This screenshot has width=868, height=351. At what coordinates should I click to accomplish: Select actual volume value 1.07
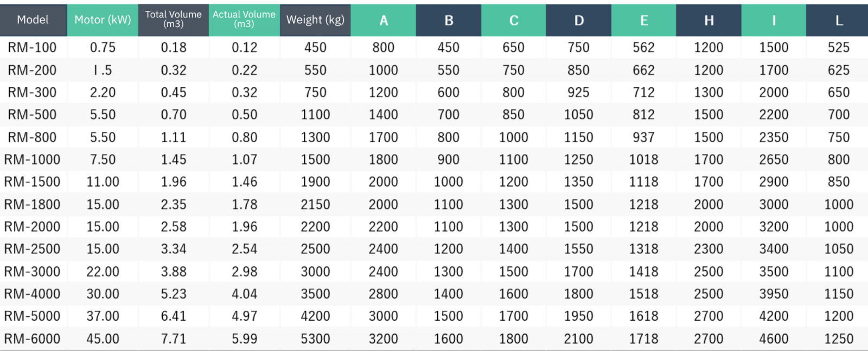click(x=244, y=159)
